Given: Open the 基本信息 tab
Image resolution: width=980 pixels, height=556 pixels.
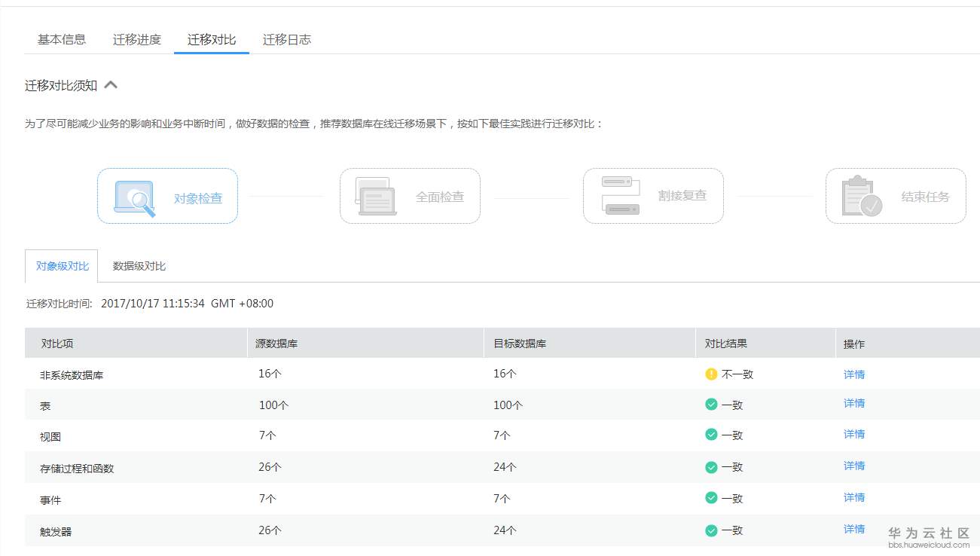Looking at the screenshot, I should click(x=62, y=40).
